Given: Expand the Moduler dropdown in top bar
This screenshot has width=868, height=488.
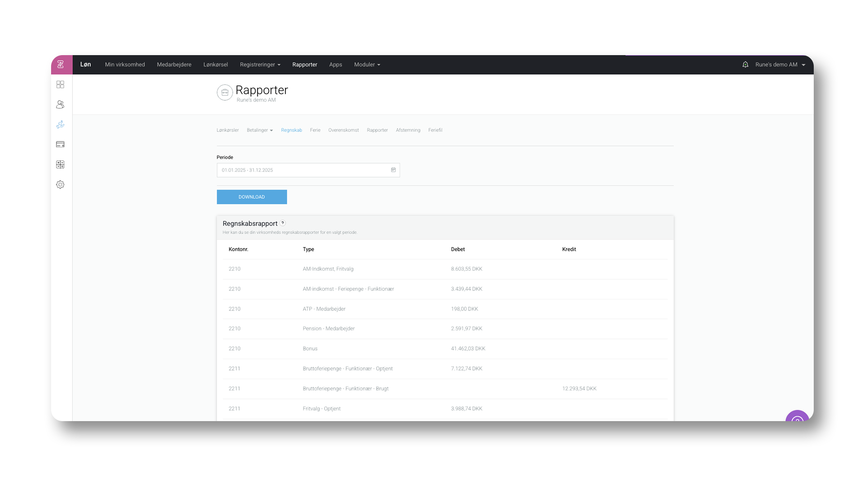Looking at the screenshot, I should 367,65.
